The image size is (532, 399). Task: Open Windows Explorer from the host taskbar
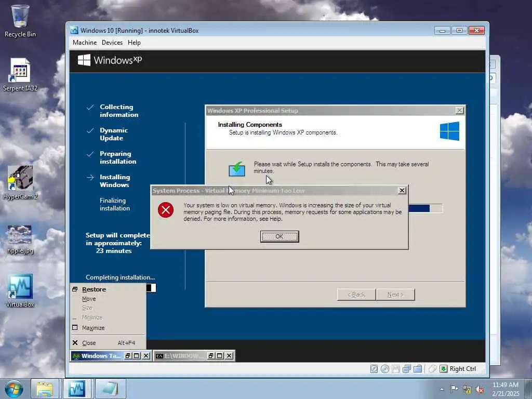(45, 389)
